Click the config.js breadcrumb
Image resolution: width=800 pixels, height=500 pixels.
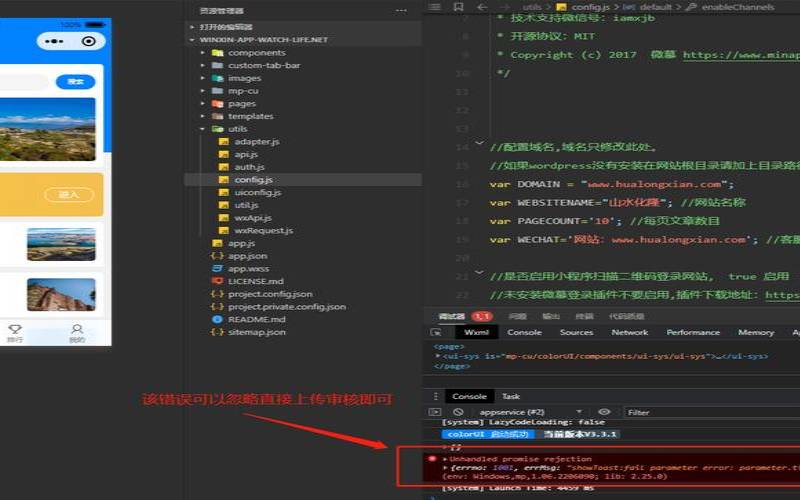tap(590, 7)
